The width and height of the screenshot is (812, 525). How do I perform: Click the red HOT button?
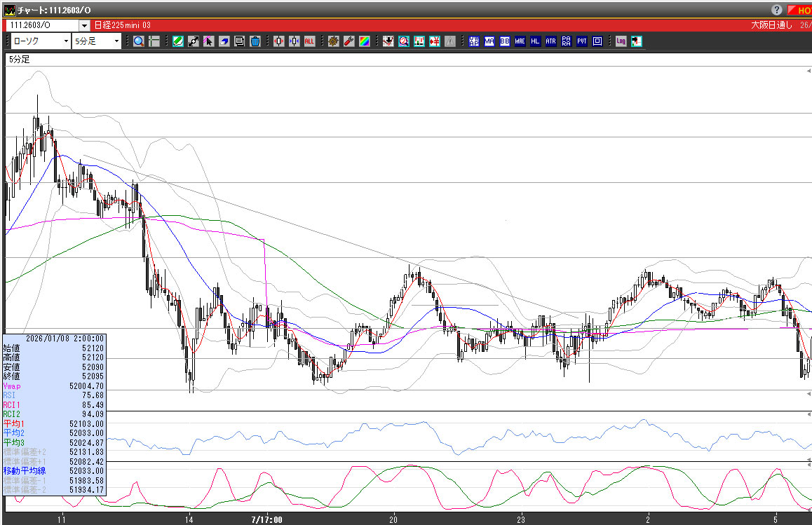[x=800, y=10]
